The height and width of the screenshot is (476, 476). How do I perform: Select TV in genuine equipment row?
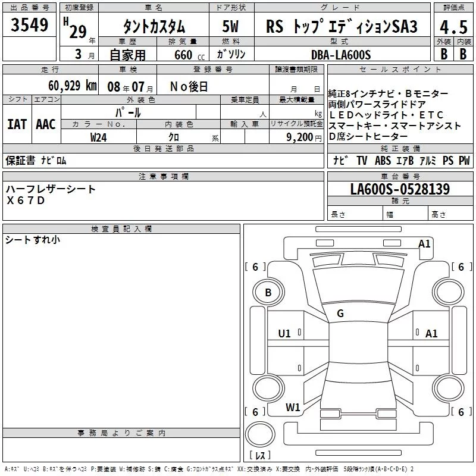[362, 160]
